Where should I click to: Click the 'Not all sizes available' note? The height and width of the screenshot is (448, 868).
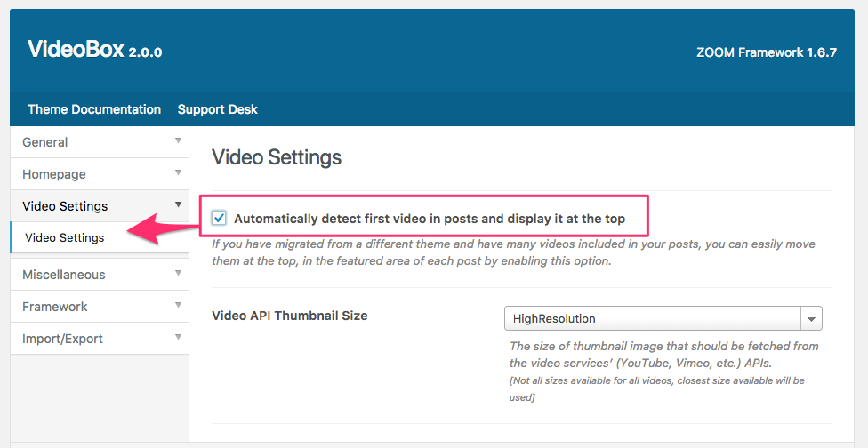657,388
